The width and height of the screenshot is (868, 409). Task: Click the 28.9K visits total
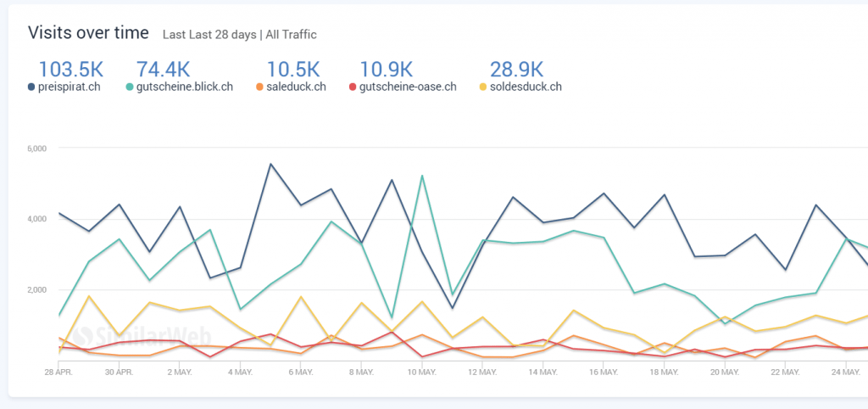(516, 70)
